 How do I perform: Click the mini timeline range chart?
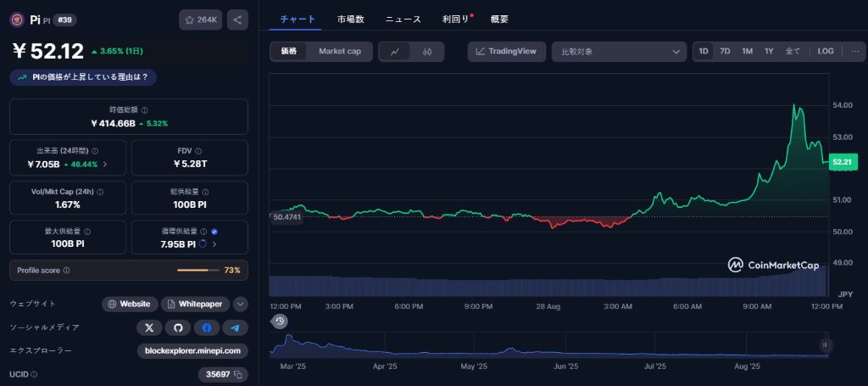point(548,345)
